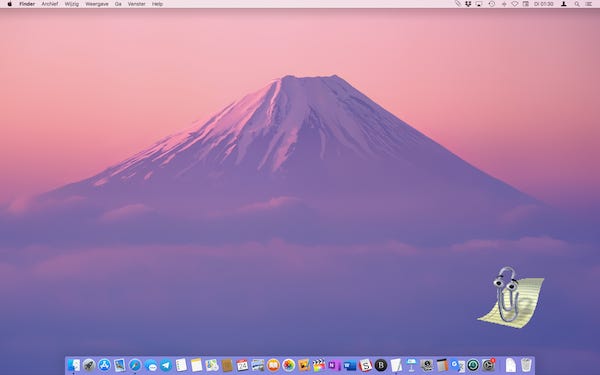Open the yellow Notes app icon
600x375 pixels.
(196, 365)
